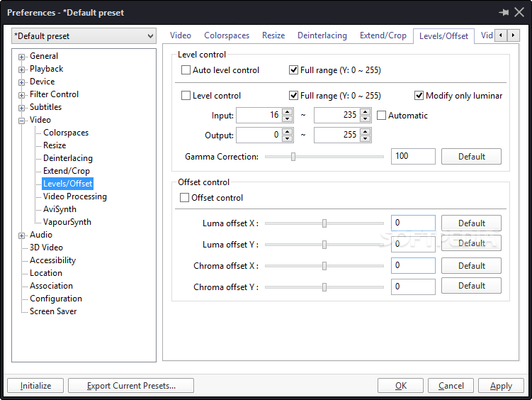Viewport: 532px width, 400px height.
Task: Select the Levels/Offset tab
Action: point(443,36)
